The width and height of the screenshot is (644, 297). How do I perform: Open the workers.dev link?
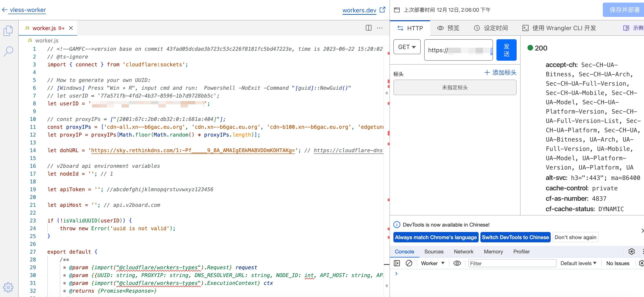(x=359, y=10)
